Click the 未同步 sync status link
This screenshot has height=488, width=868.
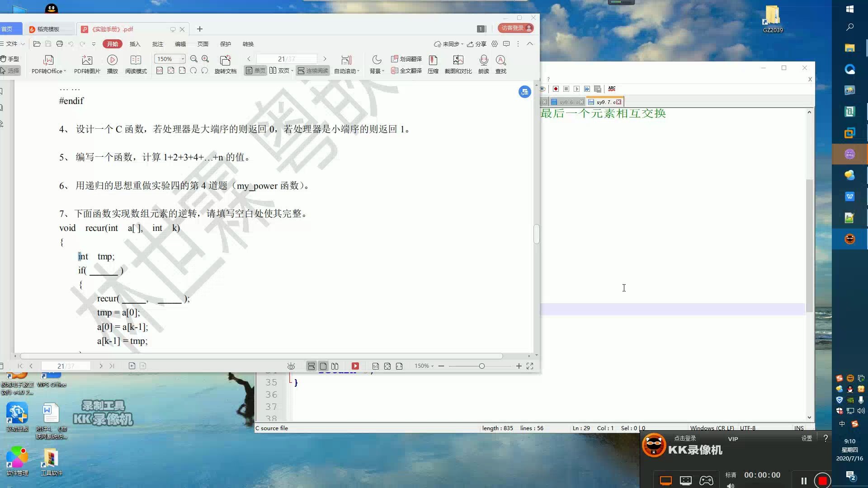(449, 44)
